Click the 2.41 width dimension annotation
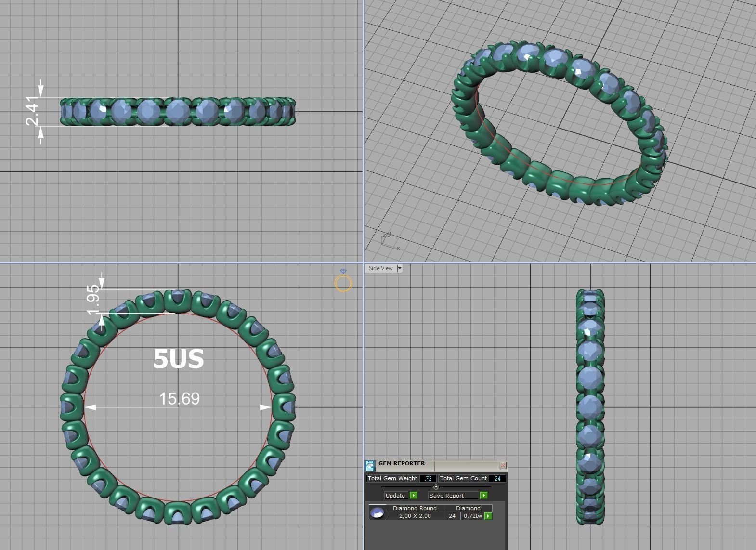This screenshot has height=550, width=756. 32,111
